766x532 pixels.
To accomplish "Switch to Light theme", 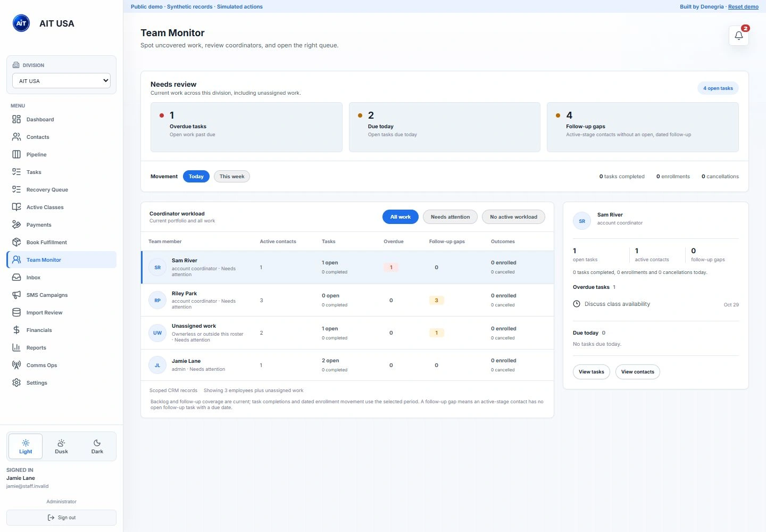I will click(26, 446).
